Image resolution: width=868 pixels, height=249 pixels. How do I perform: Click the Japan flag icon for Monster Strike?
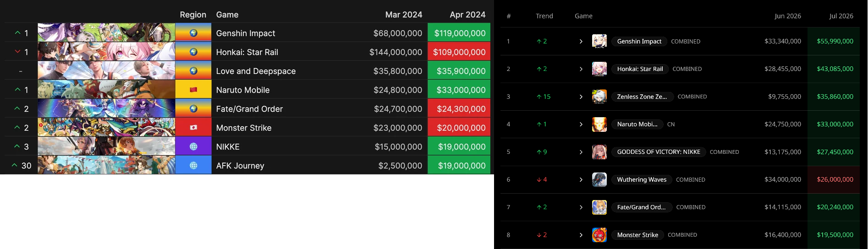(x=193, y=128)
